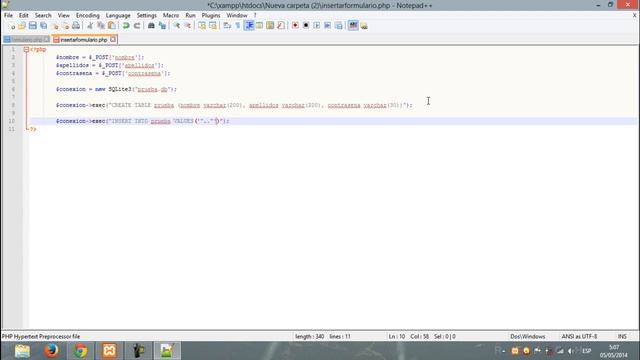Click the Print toolbar icon
This screenshot has width=640, height=360.
tap(76, 26)
